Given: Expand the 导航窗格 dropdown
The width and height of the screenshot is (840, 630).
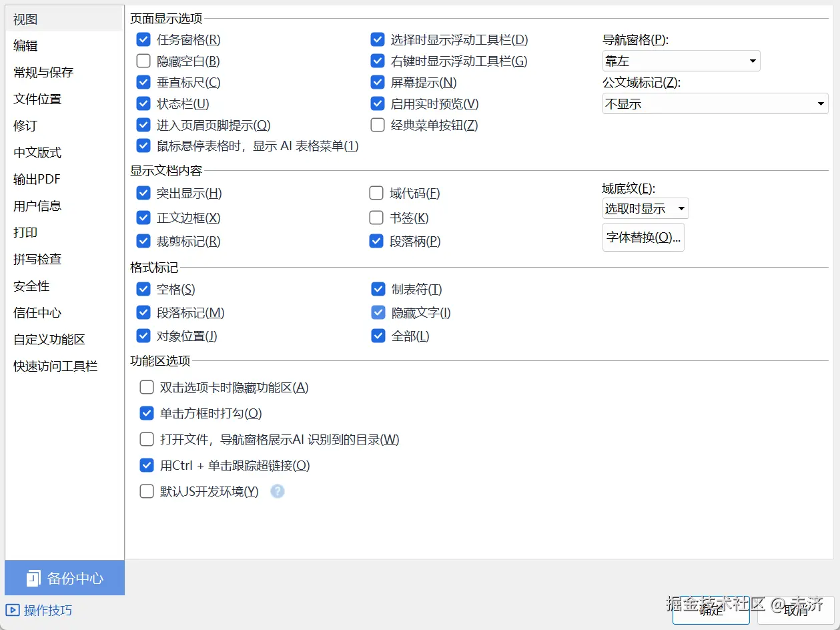Looking at the screenshot, I should point(681,61).
